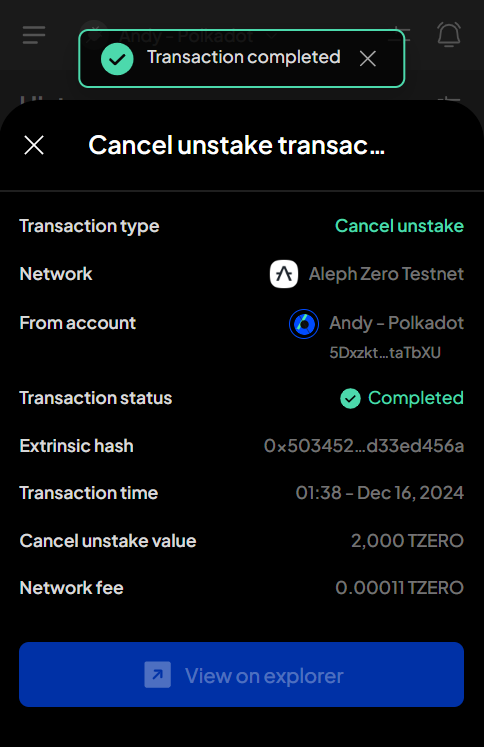This screenshot has height=747, width=484.
Task: Click the Aleph Zero Testnet network name
Action: [x=386, y=274]
